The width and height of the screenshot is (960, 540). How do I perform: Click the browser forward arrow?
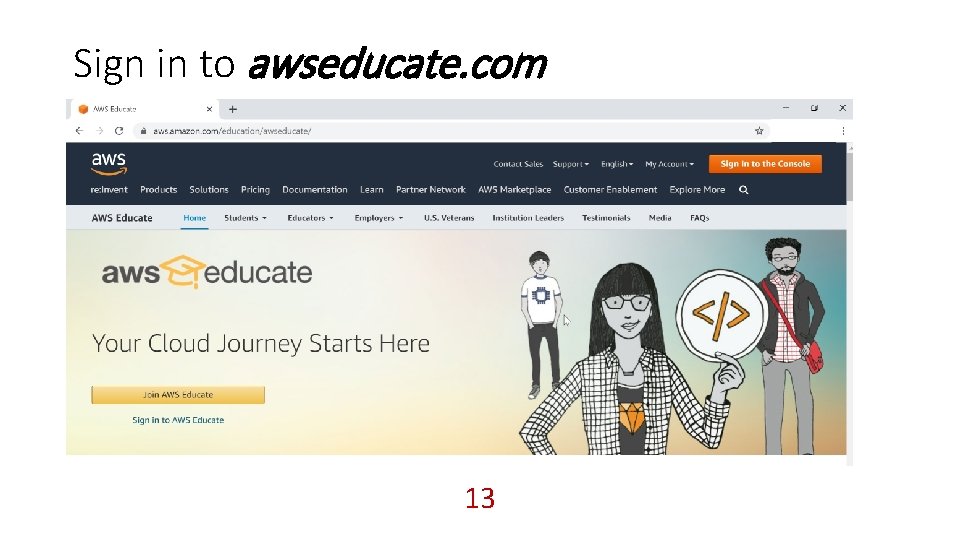coord(99,130)
